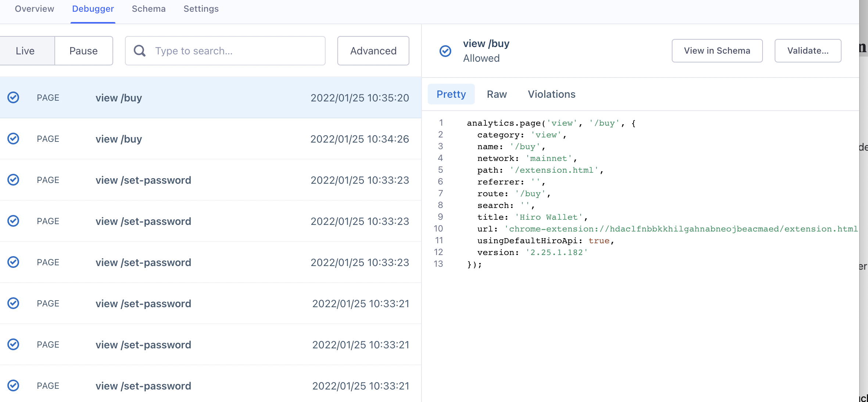
Task: Open View in Schema for view /buy
Action: pyautogui.click(x=717, y=51)
